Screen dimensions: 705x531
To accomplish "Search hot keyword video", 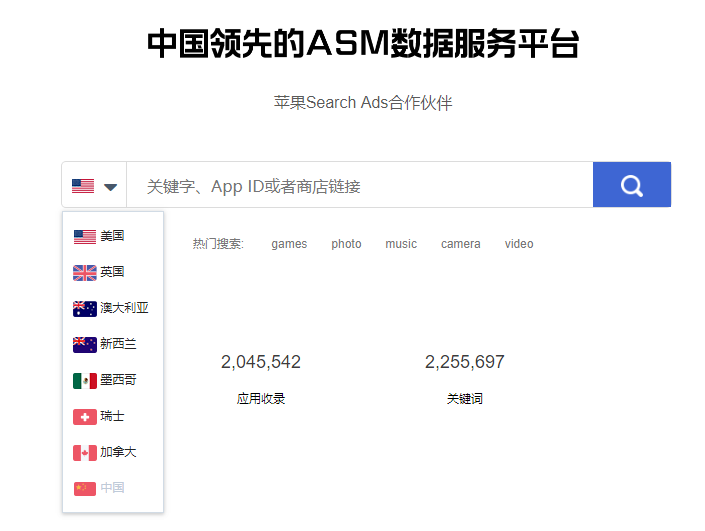I will tap(519, 244).
